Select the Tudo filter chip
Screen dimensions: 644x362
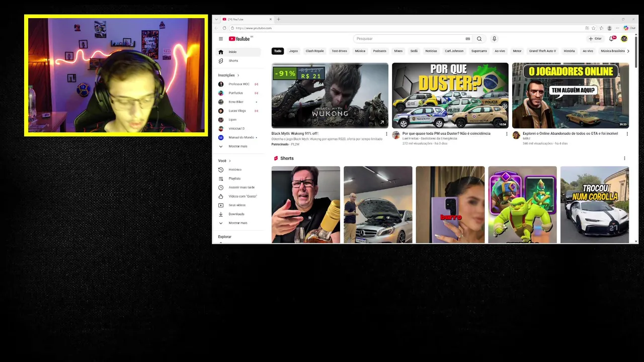278,51
